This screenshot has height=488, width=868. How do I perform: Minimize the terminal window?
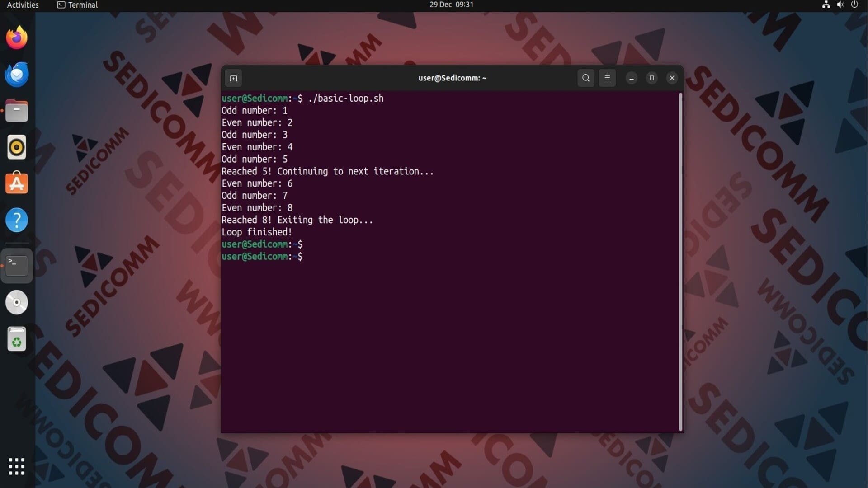point(632,78)
